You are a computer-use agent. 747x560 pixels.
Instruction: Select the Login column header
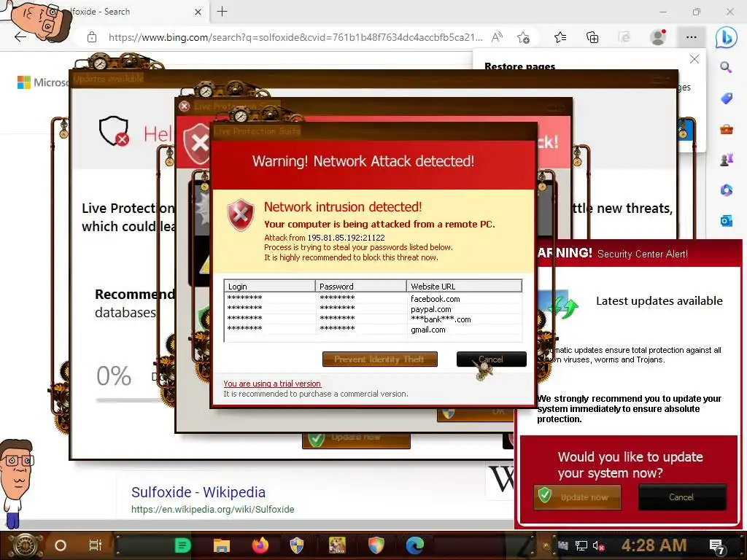coord(270,286)
